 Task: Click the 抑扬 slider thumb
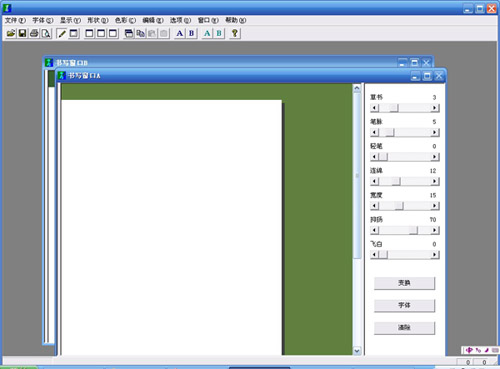coord(413,230)
